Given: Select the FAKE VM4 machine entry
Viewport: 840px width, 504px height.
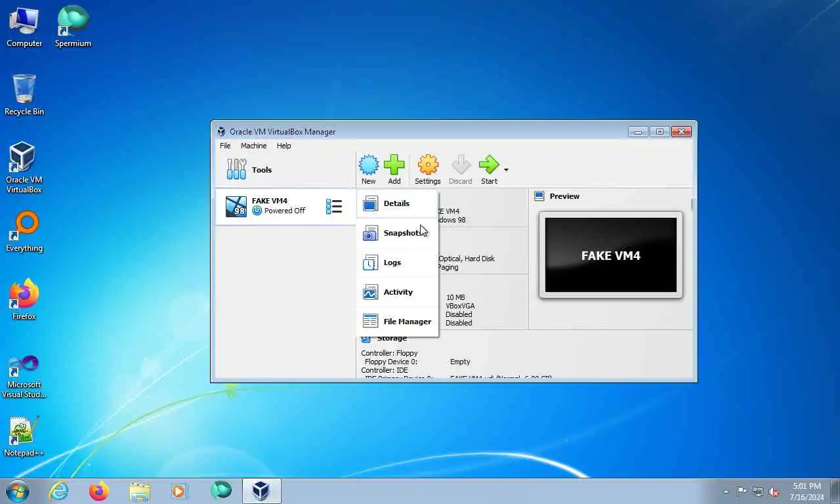Looking at the screenshot, I should (x=285, y=206).
